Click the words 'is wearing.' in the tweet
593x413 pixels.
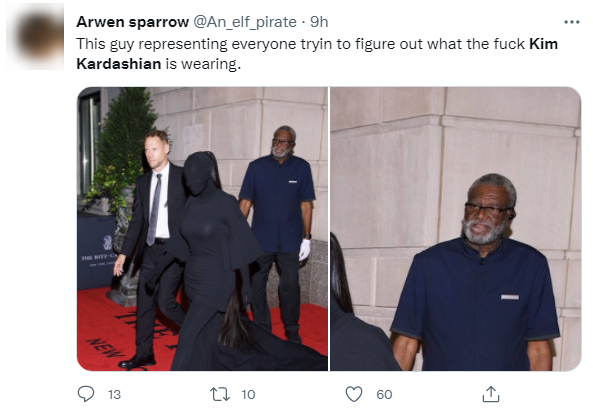click(203, 64)
